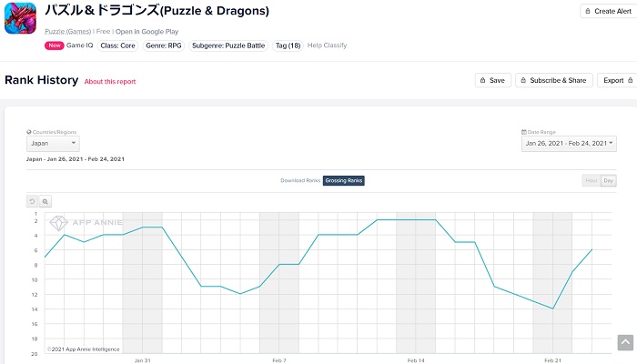Click the Feb 14 axis label

pos(416,360)
